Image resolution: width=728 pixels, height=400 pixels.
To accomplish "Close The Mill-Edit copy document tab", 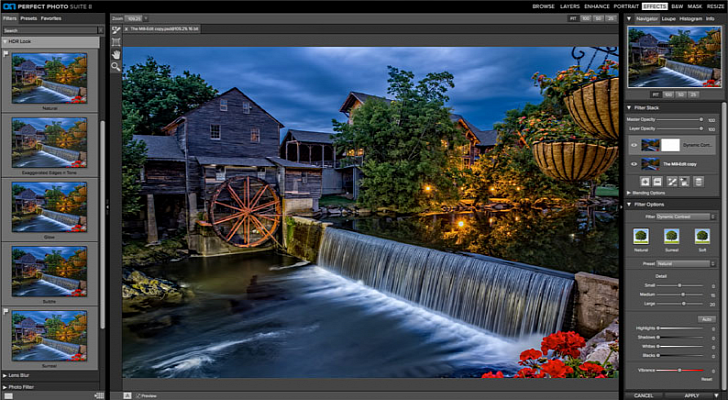I will coord(127,29).
